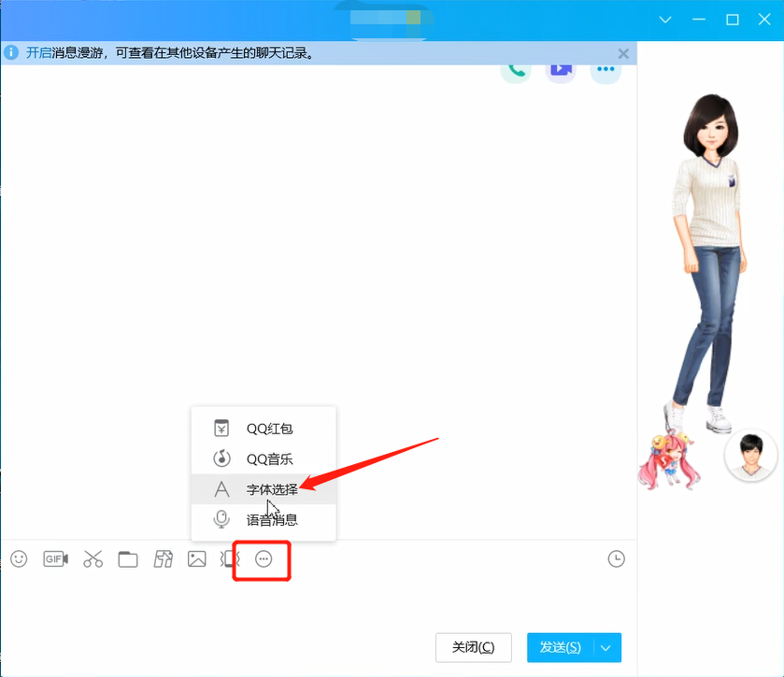Open the title bar chevron menu

point(665,19)
